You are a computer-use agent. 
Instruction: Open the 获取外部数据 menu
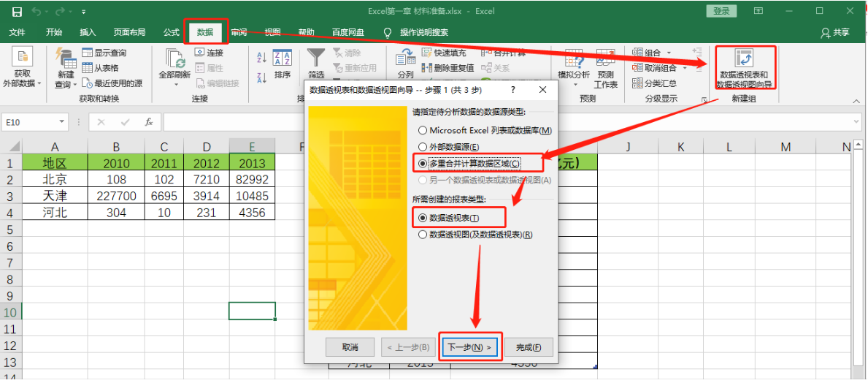click(x=23, y=69)
